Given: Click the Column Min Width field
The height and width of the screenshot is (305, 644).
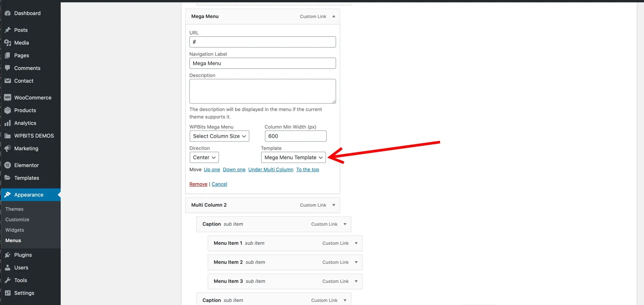Looking at the screenshot, I should 296,136.
